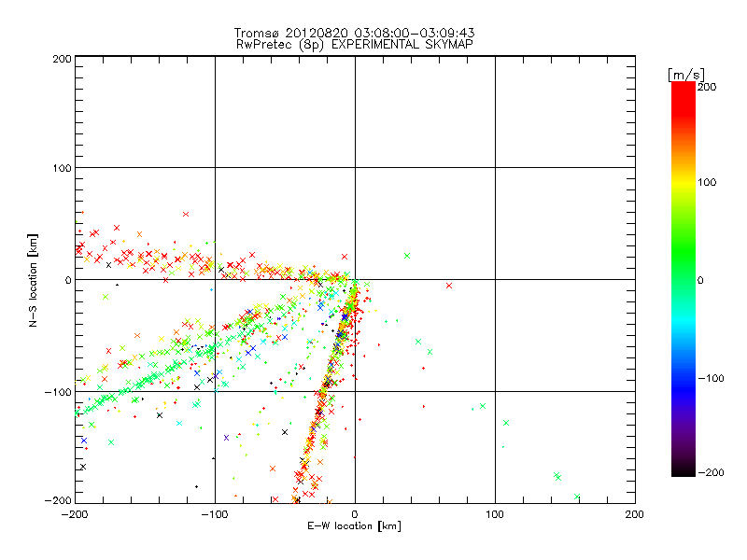Click the lone red marker east of origin

449,286
